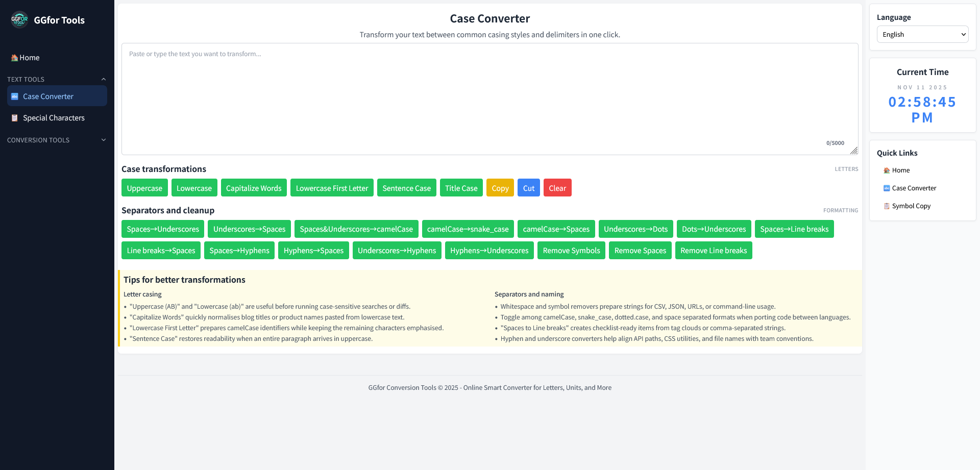Click the Home icon under Quick Links

point(887,170)
